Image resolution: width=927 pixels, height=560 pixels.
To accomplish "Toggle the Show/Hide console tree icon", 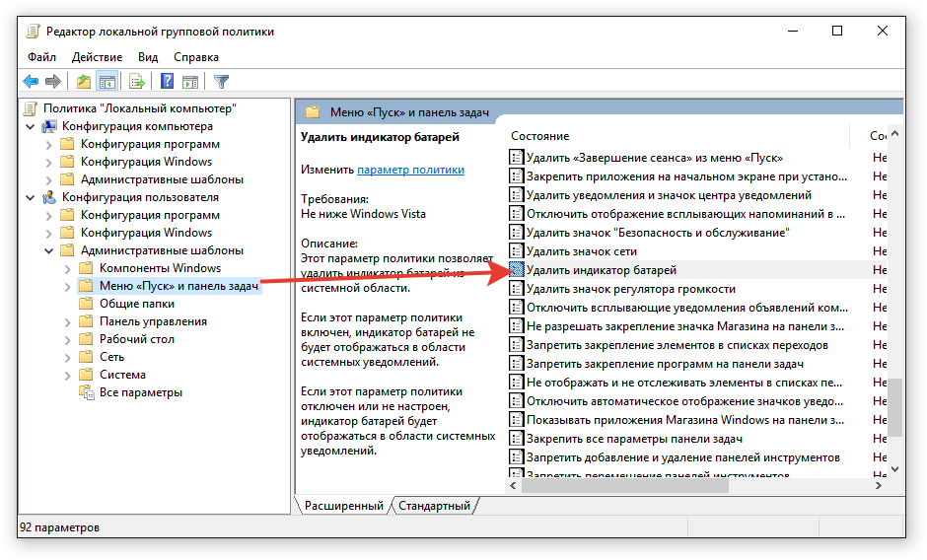I will [x=107, y=81].
